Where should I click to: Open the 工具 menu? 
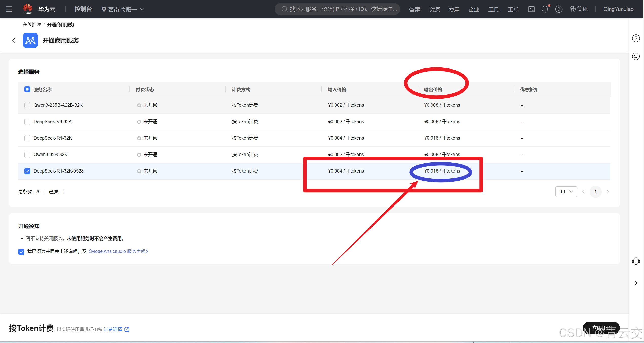(494, 9)
